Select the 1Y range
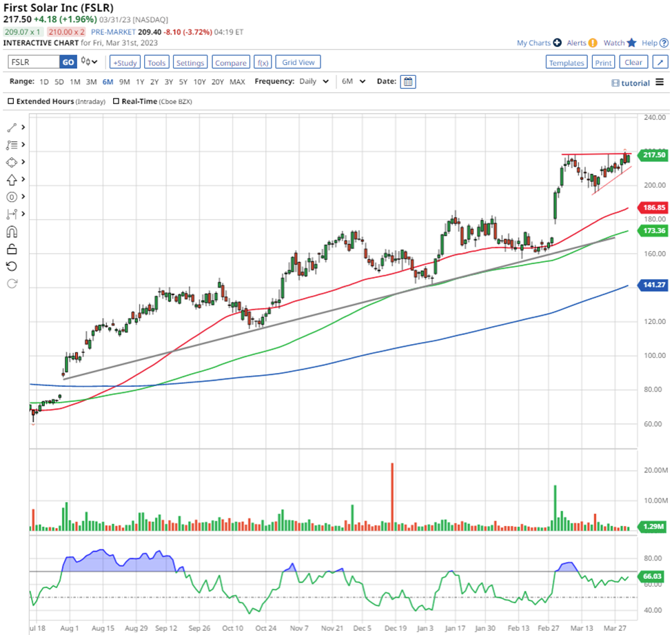 click(x=140, y=81)
